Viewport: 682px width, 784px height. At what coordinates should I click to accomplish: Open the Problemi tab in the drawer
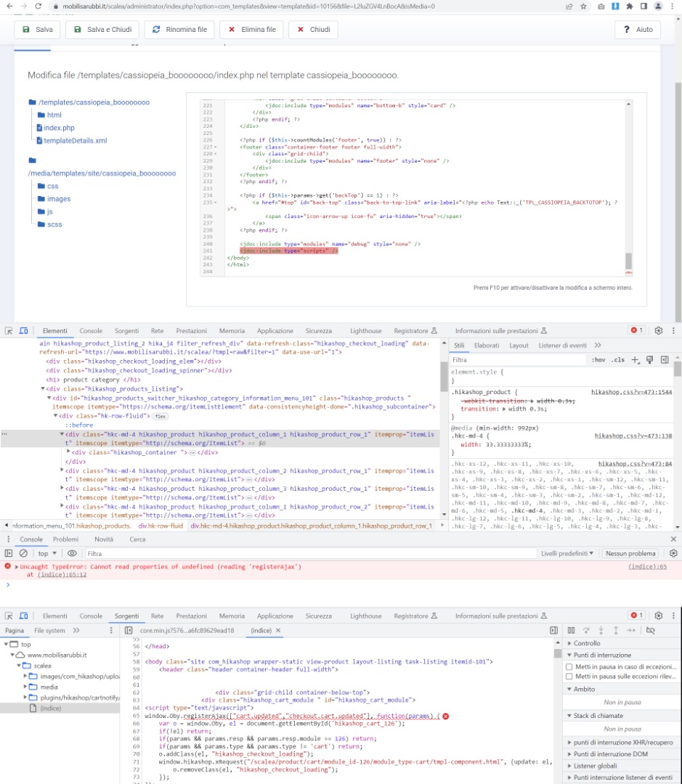(x=65, y=539)
